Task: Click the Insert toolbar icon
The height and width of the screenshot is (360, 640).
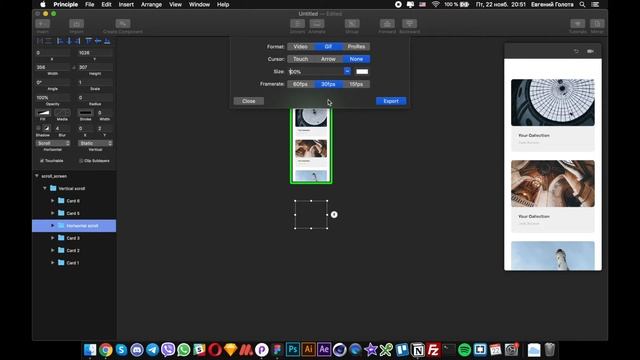Action: pyautogui.click(x=42, y=24)
